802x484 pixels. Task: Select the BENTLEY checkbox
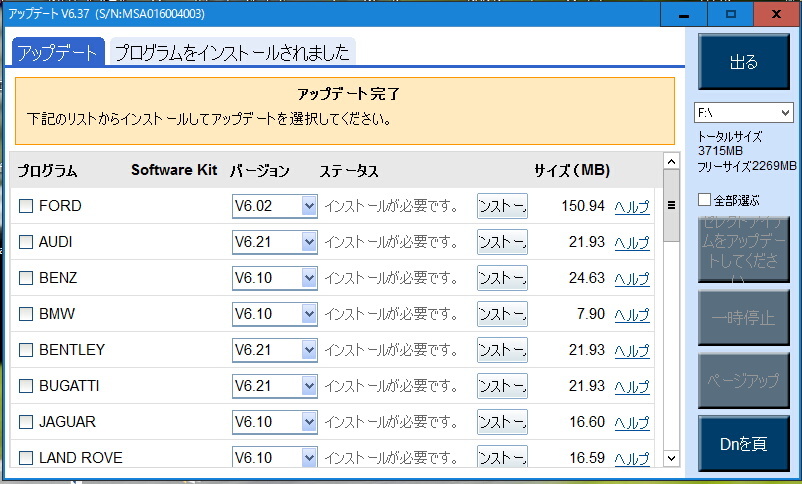(x=26, y=350)
